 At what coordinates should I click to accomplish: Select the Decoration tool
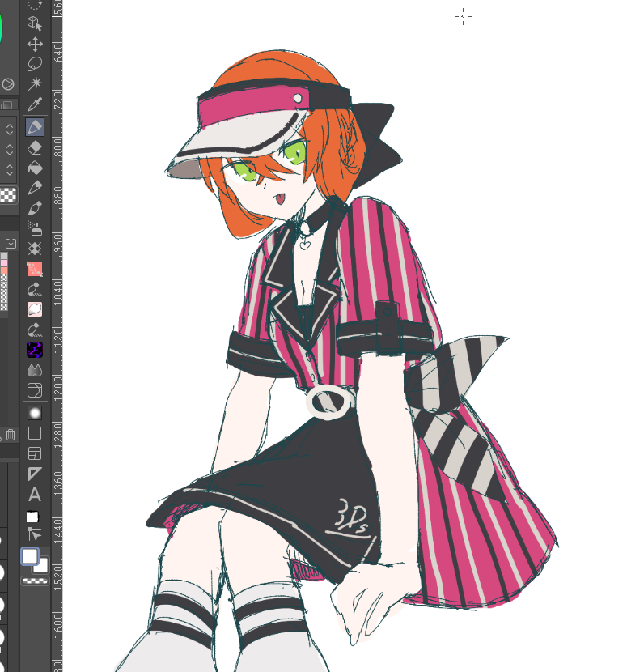pyautogui.click(x=35, y=249)
